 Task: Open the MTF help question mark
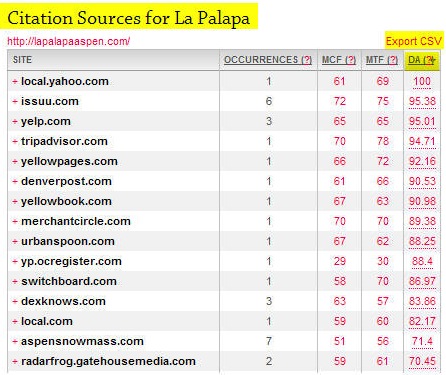[x=393, y=60]
